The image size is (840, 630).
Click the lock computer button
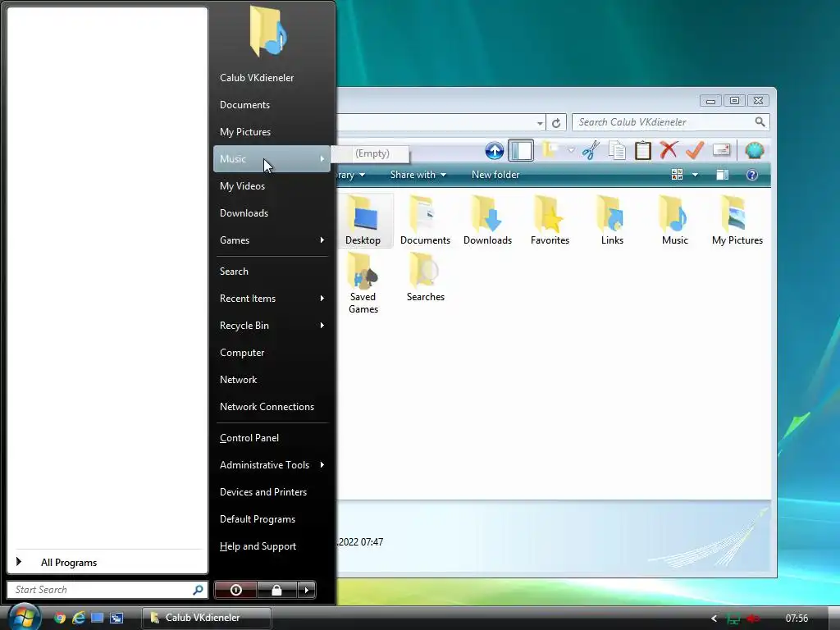276,590
